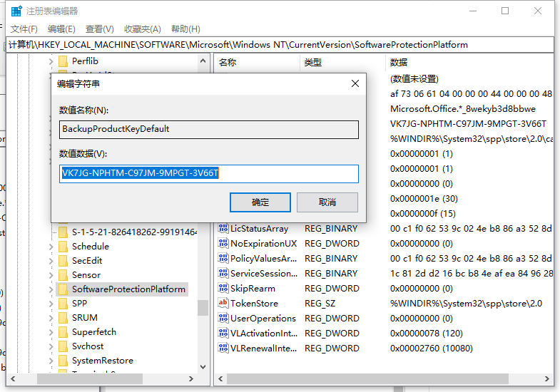Click the SkipRearm DWORD value icon
The width and height of the screenshot is (560, 392).
pyautogui.click(x=223, y=289)
